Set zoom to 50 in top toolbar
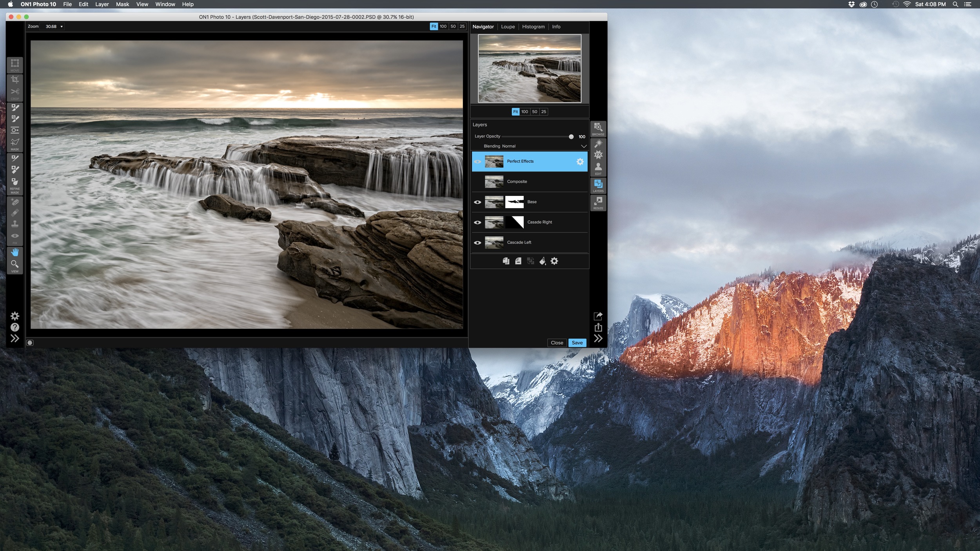This screenshot has height=551, width=980. 453,26
